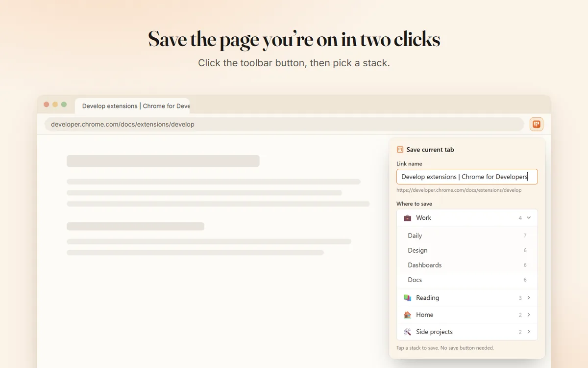Click the Link name input field

(x=467, y=177)
